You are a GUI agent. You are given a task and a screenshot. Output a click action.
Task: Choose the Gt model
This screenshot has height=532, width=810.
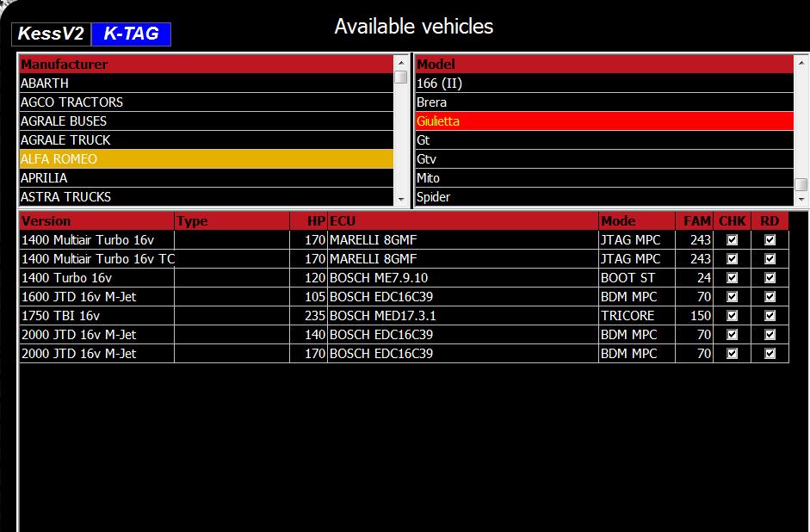click(x=604, y=140)
